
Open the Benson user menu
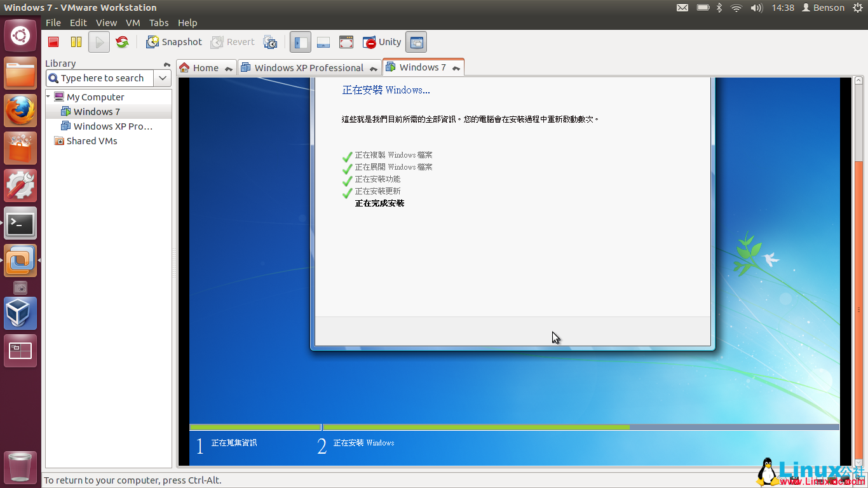823,8
